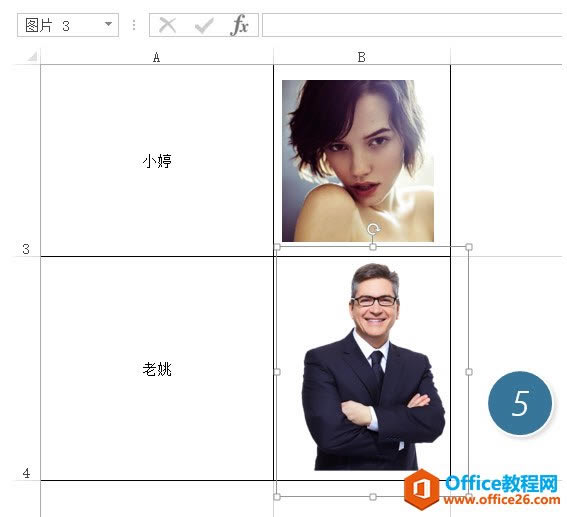The image size is (567, 517).
Task: Click the Cancel X icon in formula bar
Action: 167,25
